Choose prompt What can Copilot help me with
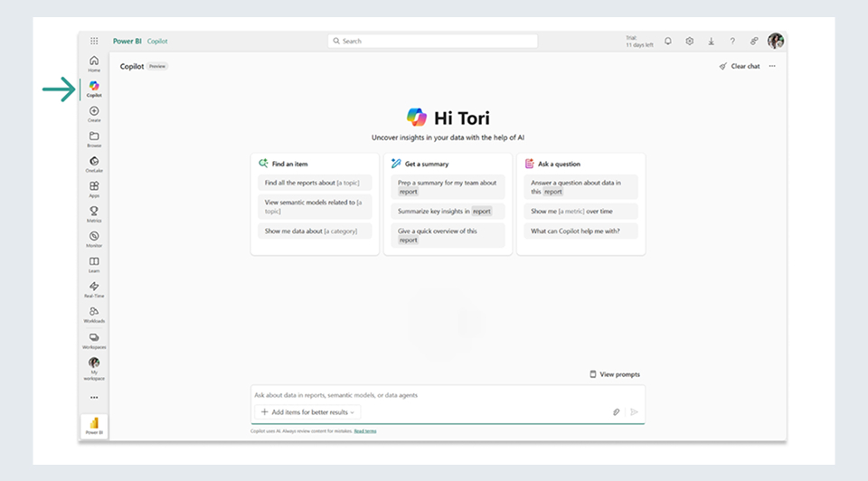The width and height of the screenshot is (868, 481). (580, 231)
